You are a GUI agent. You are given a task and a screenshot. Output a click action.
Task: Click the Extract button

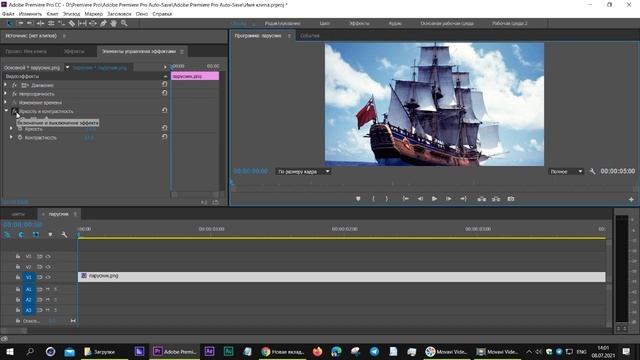pyautogui.click(x=496, y=199)
